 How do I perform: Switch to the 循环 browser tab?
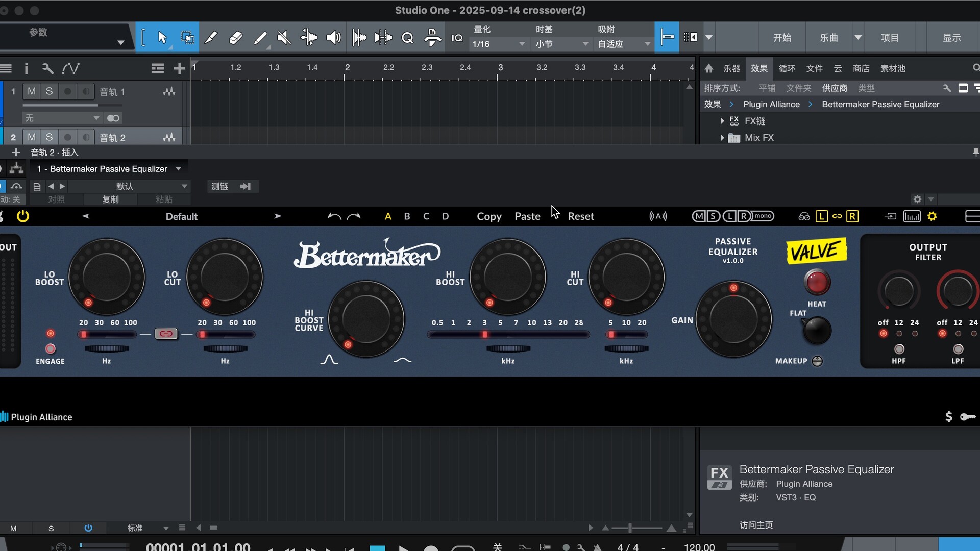pyautogui.click(x=787, y=68)
